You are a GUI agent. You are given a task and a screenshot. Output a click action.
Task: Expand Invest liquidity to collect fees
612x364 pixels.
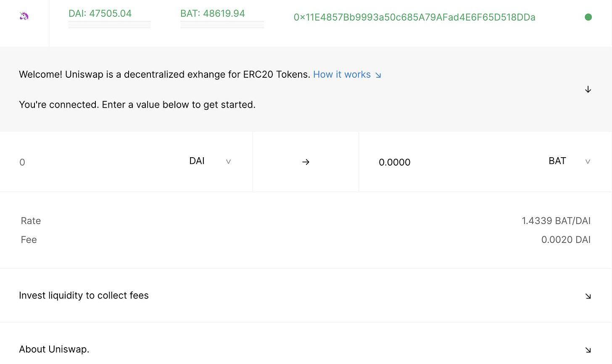[84, 295]
